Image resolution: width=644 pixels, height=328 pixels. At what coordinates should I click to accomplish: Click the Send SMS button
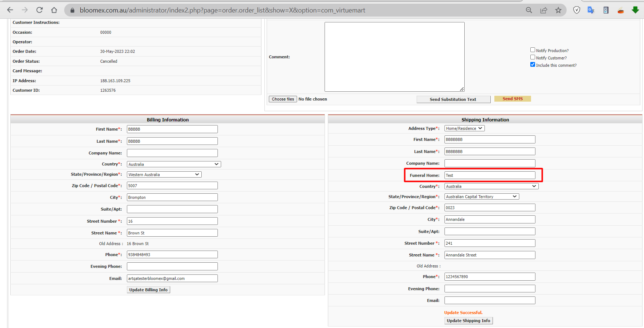tap(512, 99)
